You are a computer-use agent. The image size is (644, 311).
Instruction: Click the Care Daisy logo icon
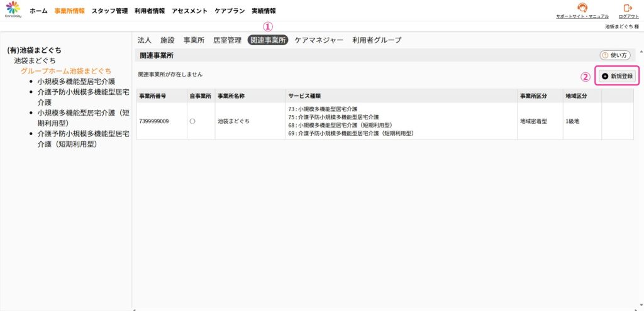13,9
